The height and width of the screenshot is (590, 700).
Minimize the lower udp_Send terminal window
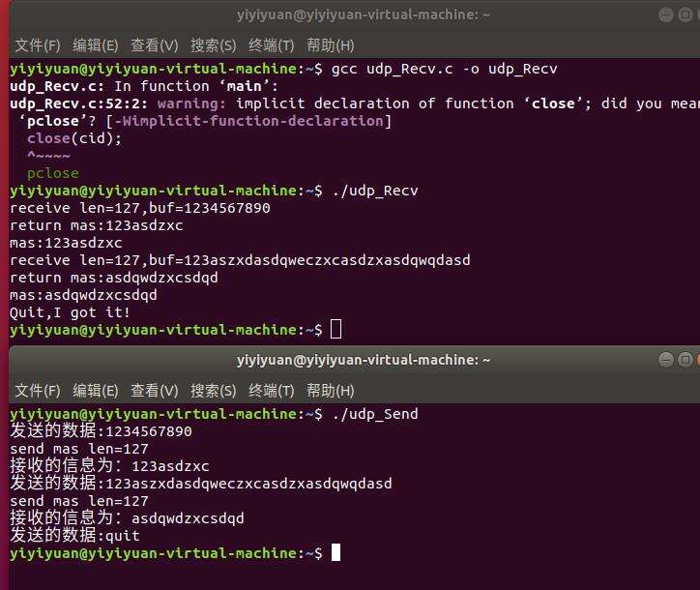[667, 360]
